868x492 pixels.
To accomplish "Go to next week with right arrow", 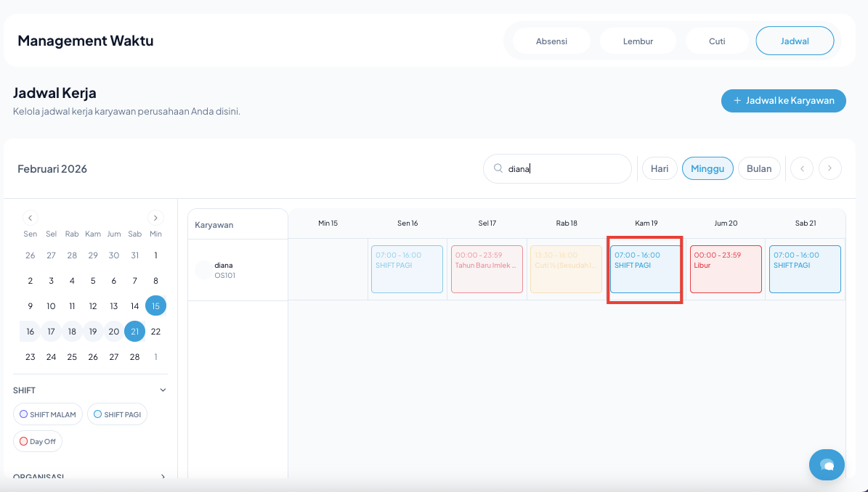I will tap(830, 168).
